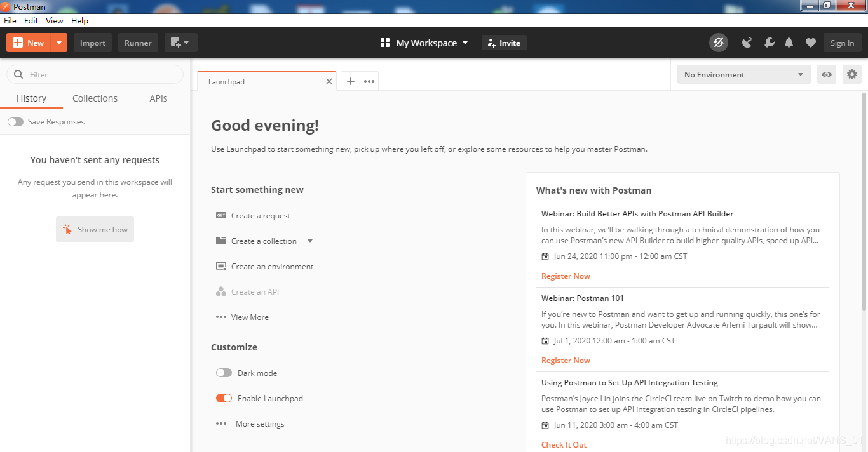Click calendar icon next to Jun 11, 2020
Image resolution: width=868 pixels, height=452 pixels.
click(545, 425)
